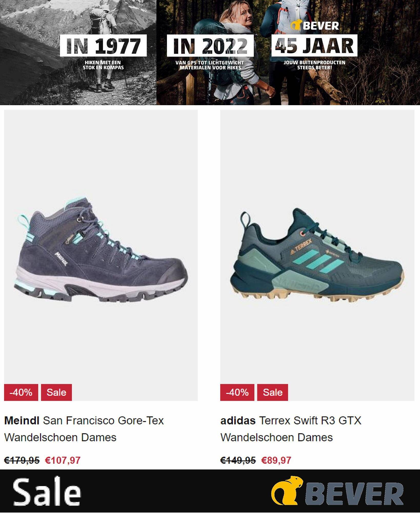The width and height of the screenshot is (420, 513).
Task: Click the small Bever logo in banner
Action: coord(315,25)
